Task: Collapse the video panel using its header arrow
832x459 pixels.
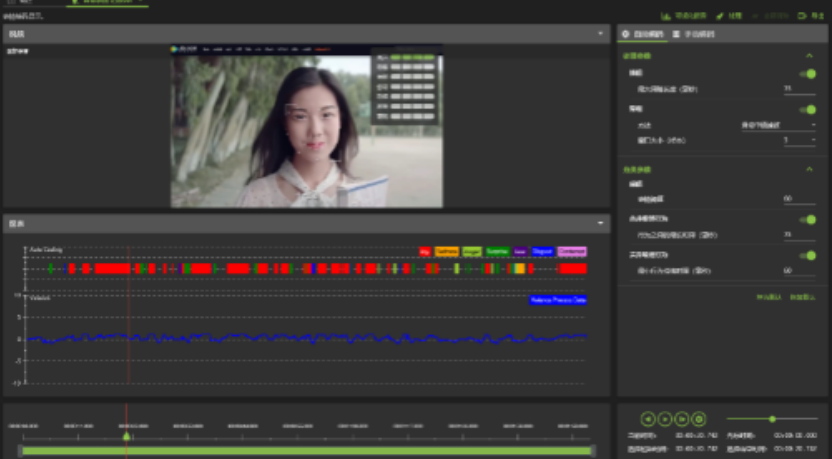Action: [601, 34]
